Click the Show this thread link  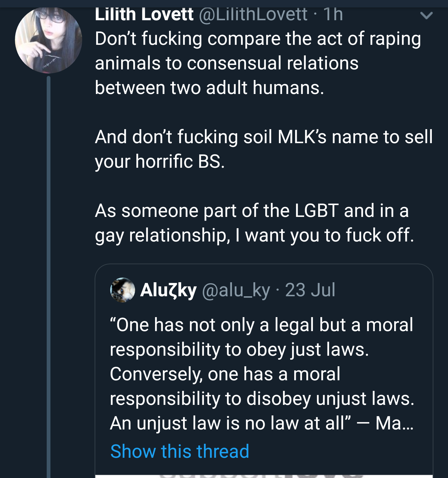[x=180, y=451]
